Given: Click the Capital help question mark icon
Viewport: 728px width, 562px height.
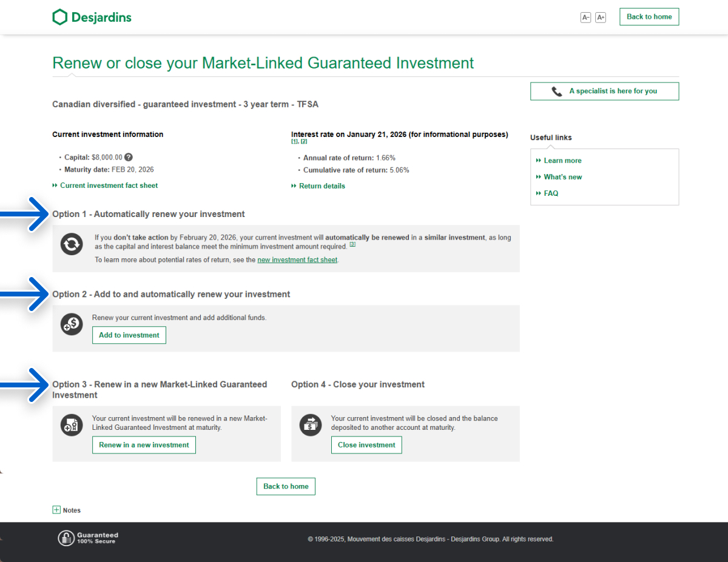Looking at the screenshot, I should coord(129,157).
